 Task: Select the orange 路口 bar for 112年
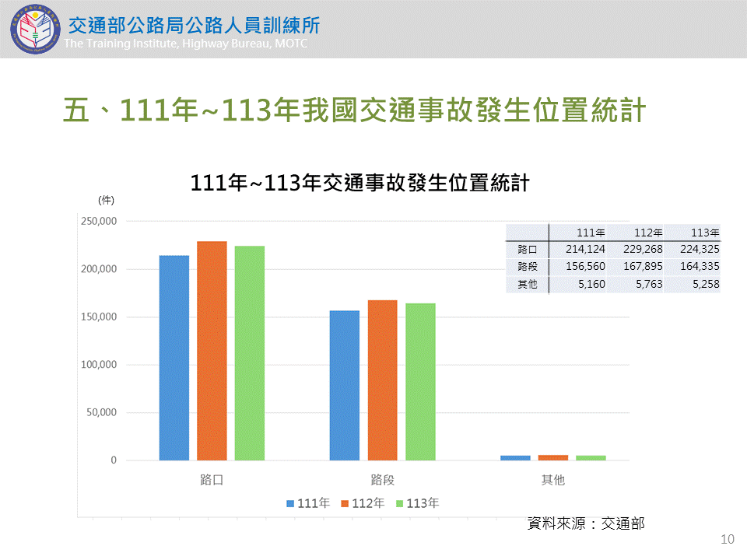212,351
